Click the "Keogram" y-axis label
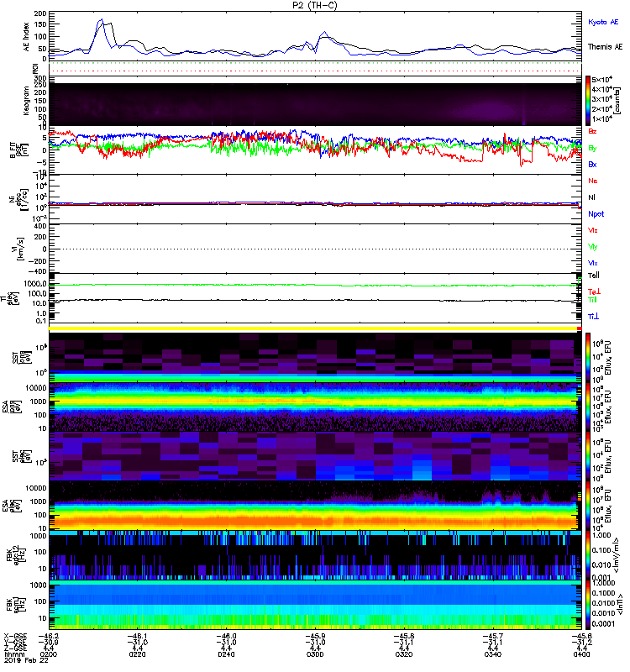The image size is (630, 672). [26, 100]
